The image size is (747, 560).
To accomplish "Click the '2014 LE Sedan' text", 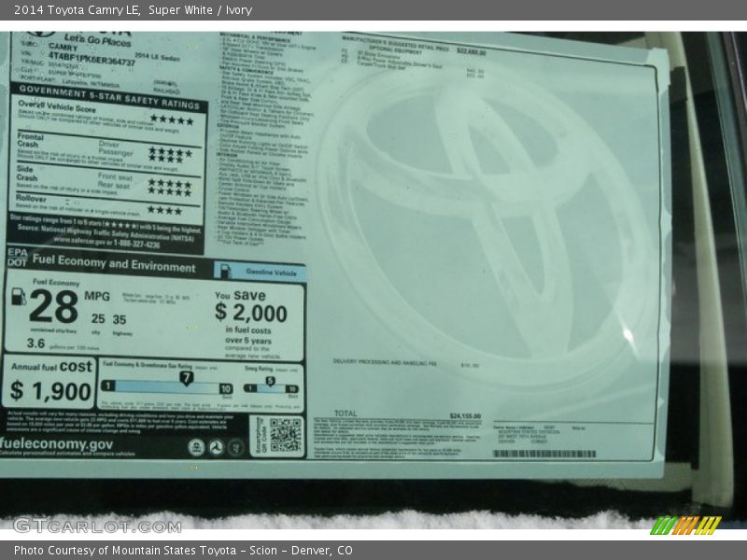I will pos(157,57).
